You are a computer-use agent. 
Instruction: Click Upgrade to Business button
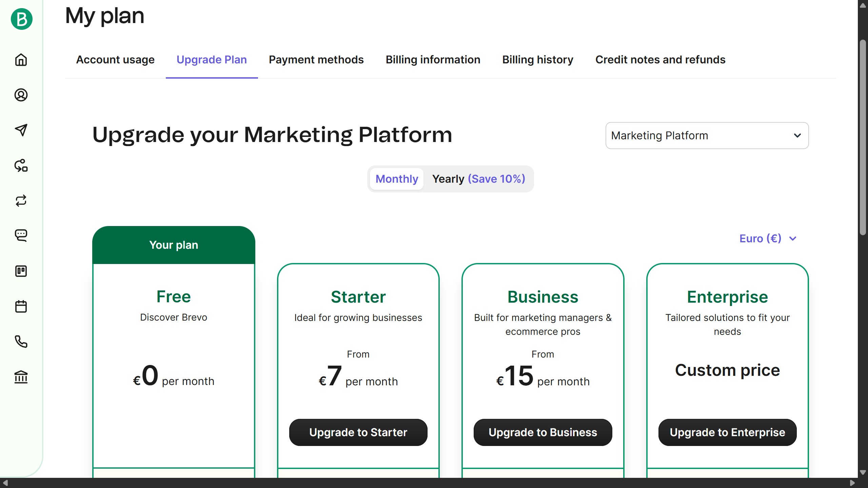[542, 432]
